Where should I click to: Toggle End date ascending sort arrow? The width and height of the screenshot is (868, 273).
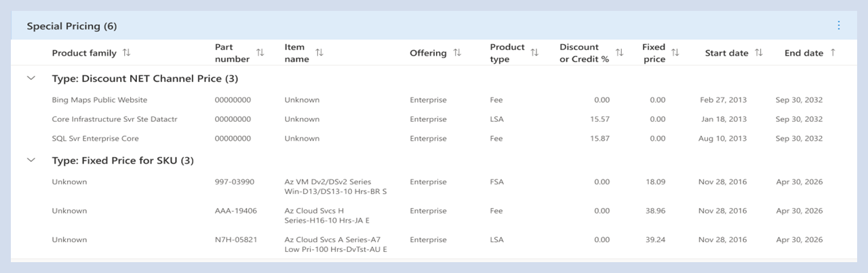click(833, 53)
